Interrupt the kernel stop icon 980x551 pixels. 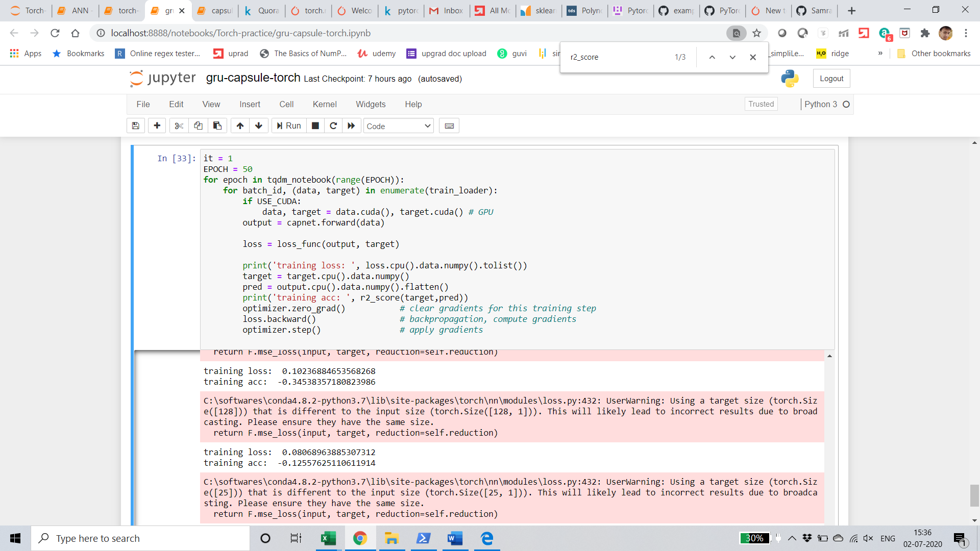[315, 126]
